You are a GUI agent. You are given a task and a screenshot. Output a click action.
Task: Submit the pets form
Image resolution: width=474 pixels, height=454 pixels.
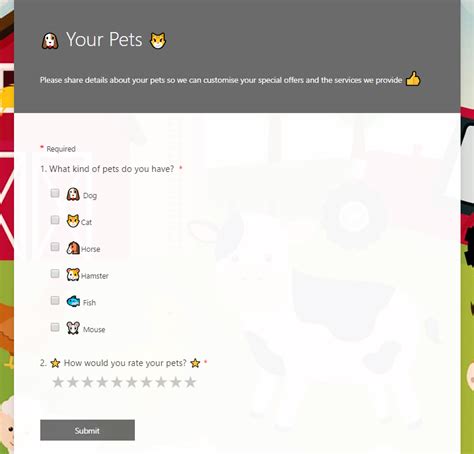[87, 430]
